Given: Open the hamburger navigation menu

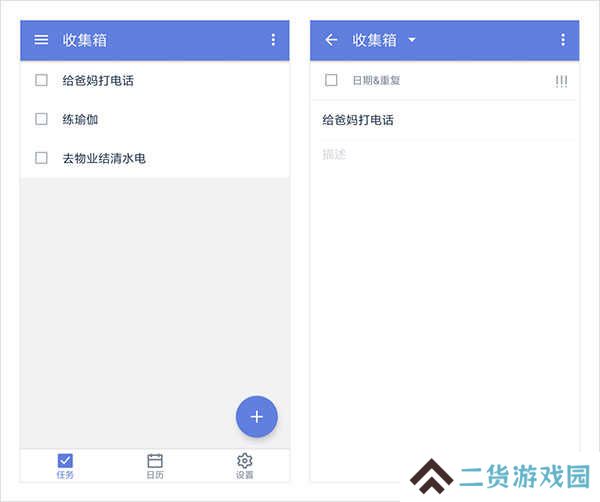Looking at the screenshot, I should [x=41, y=39].
